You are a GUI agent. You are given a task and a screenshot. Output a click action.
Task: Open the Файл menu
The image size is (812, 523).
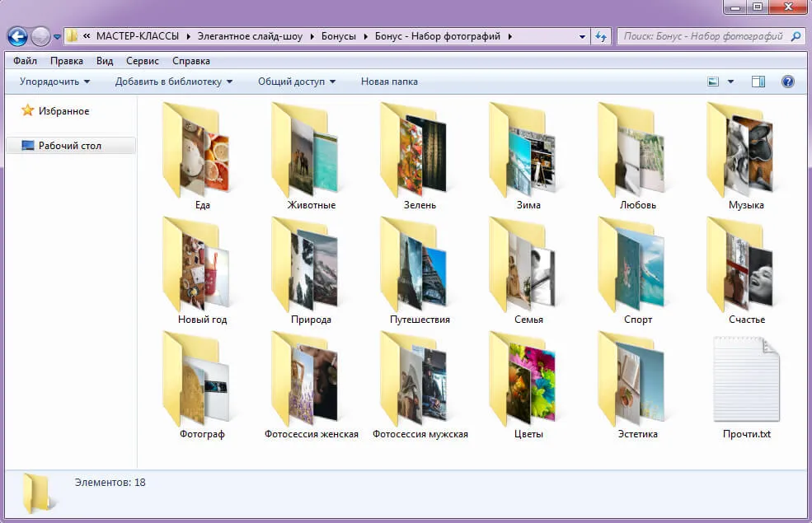click(x=25, y=61)
